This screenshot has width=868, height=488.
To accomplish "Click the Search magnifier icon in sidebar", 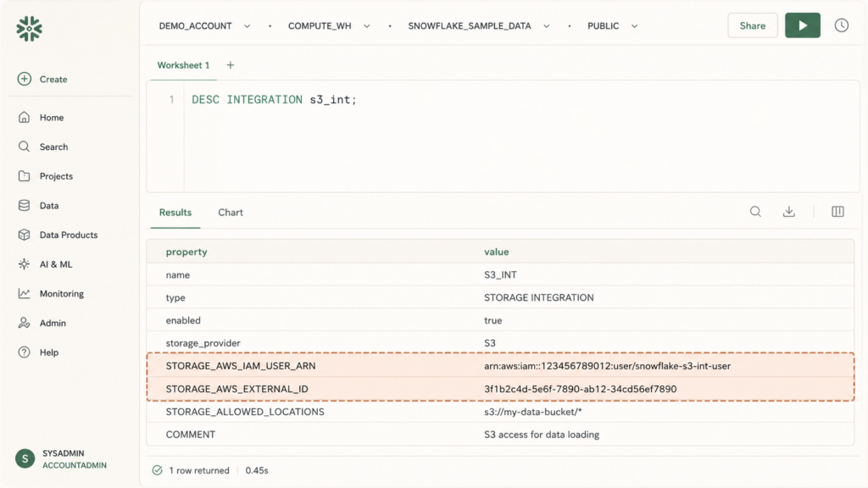I will (25, 147).
